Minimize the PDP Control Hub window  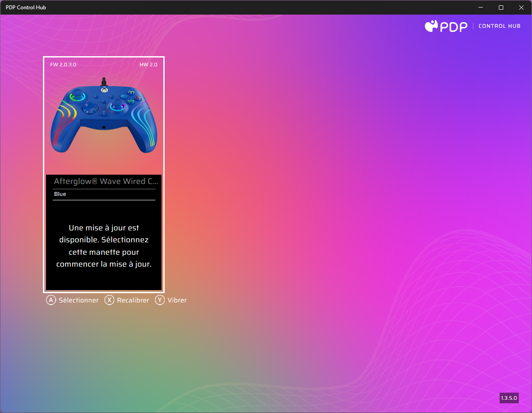coord(481,7)
